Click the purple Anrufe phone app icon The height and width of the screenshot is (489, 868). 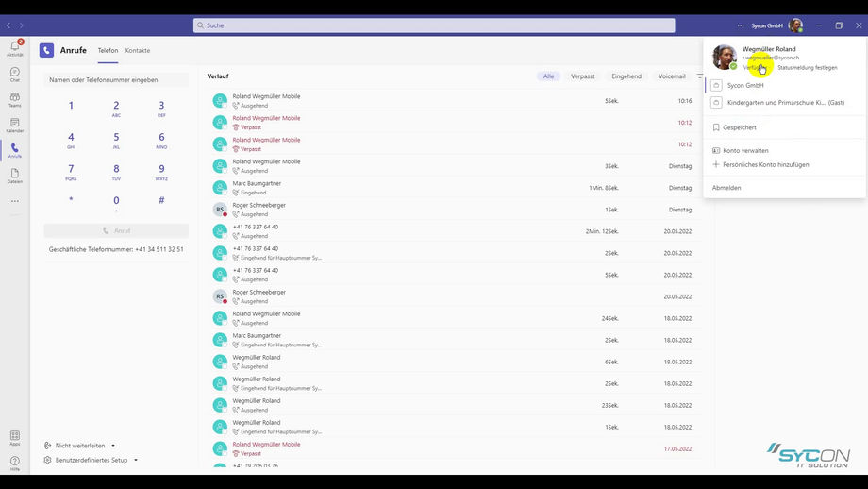coord(46,50)
